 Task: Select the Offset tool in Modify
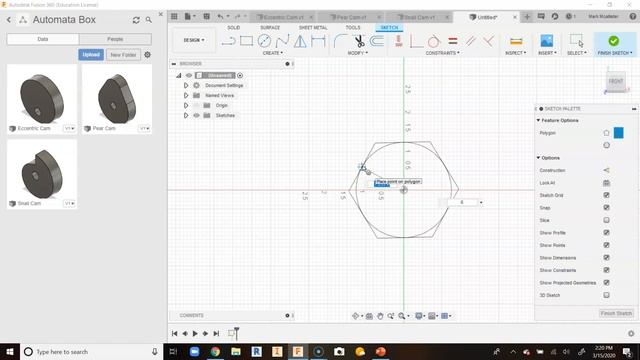click(x=377, y=41)
